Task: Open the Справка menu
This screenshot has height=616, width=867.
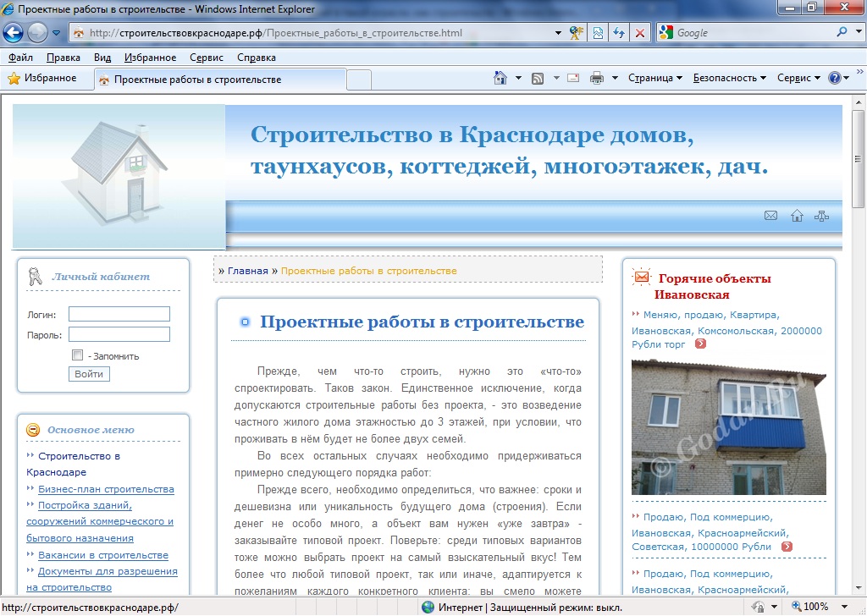Action: pos(256,58)
